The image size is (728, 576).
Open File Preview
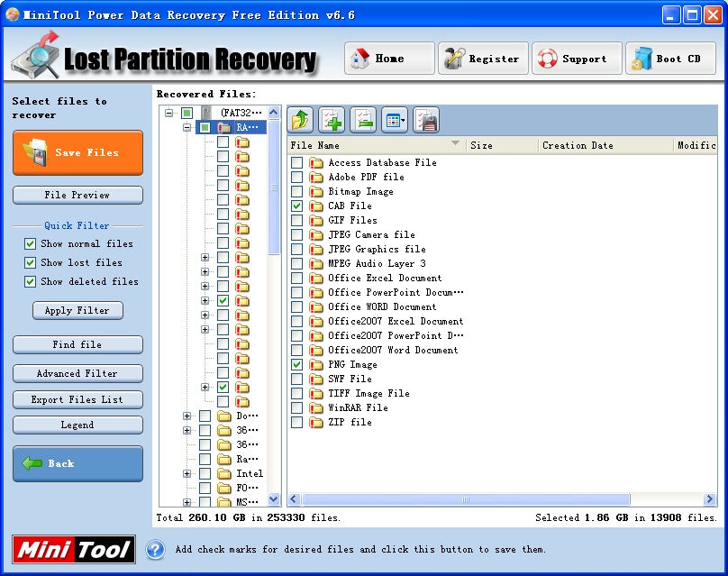click(78, 195)
